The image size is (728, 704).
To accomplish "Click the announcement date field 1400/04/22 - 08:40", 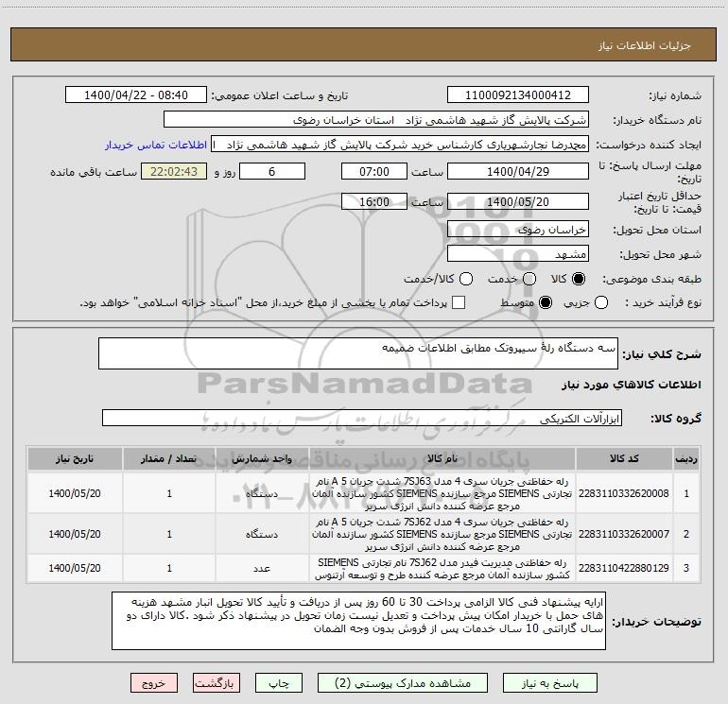I will 136,94.
